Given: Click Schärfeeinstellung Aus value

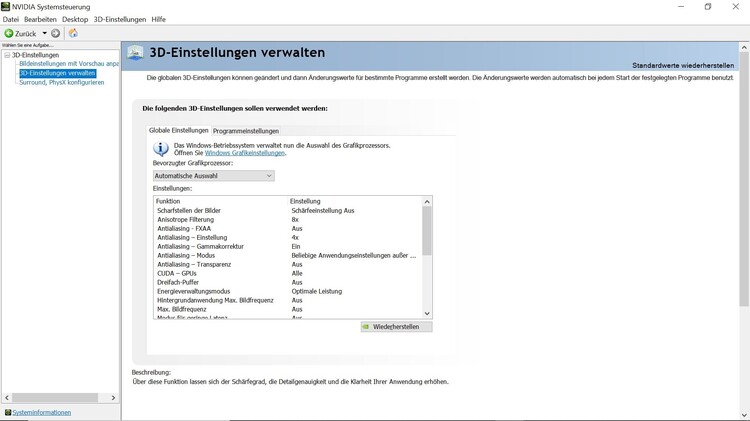Looking at the screenshot, I should tap(323, 210).
